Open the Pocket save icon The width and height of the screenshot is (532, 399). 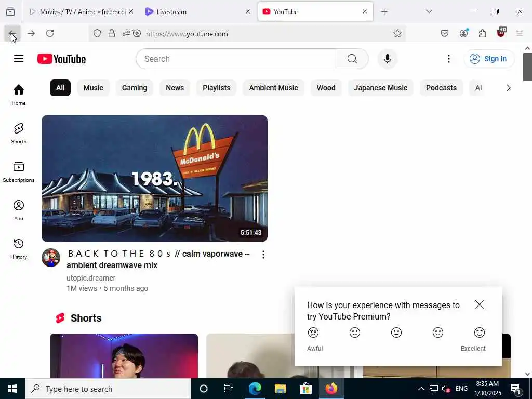[x=445, y=33]
